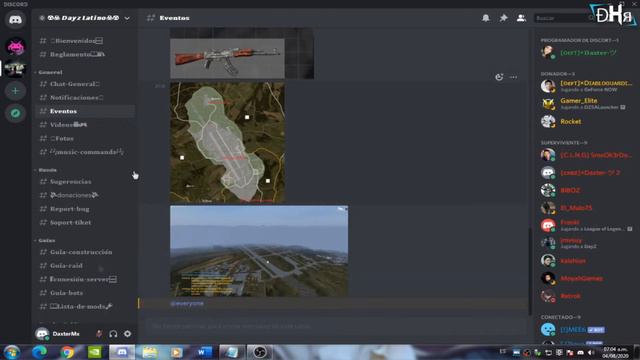640x360 pixels.
Task: Open the BIBOZ member profile
Action: [x=587, y=190]
